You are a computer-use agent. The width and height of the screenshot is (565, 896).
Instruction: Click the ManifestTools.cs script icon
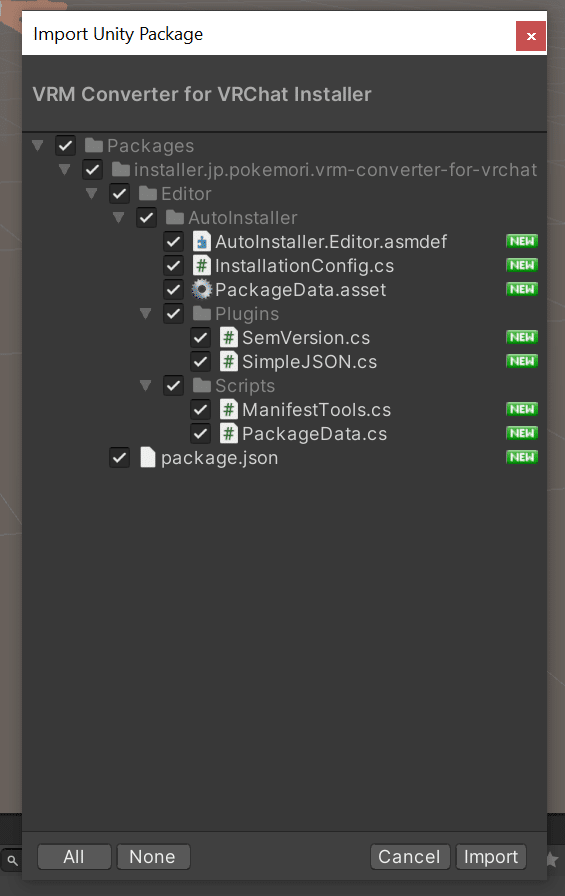coord(229,410)
